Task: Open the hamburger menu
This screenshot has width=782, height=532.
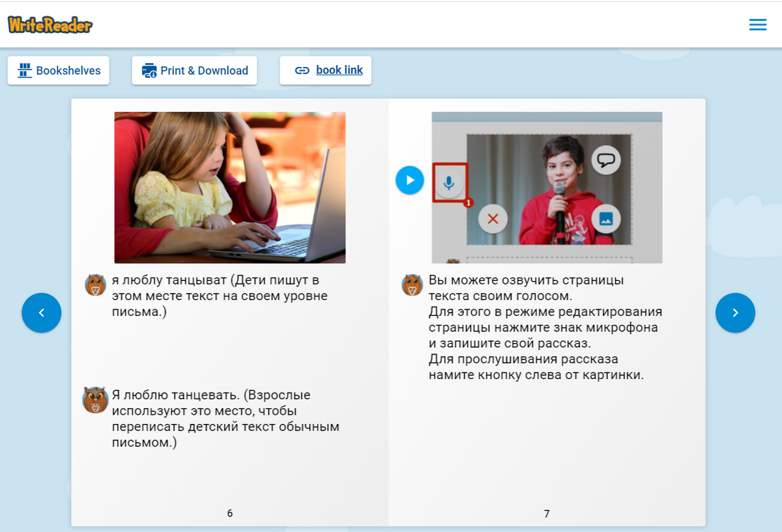Action: tap(757, 24)
